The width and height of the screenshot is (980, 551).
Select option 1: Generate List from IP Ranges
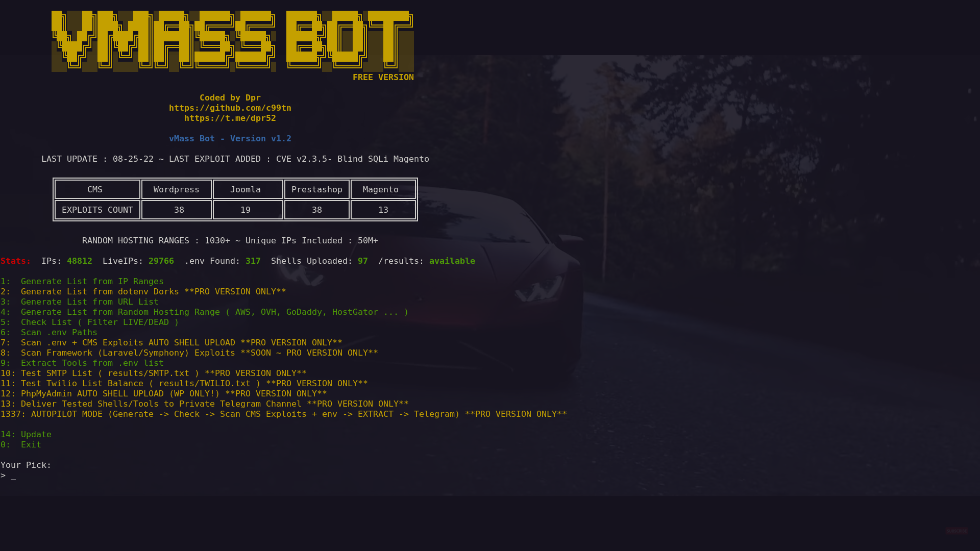pyautogui.click(x=92, y=282)
